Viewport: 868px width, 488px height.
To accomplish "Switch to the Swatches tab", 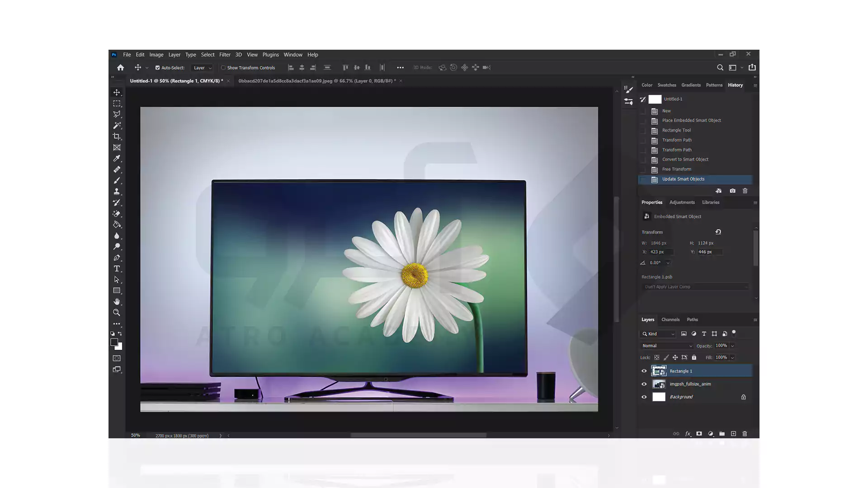I will [667, 85].
